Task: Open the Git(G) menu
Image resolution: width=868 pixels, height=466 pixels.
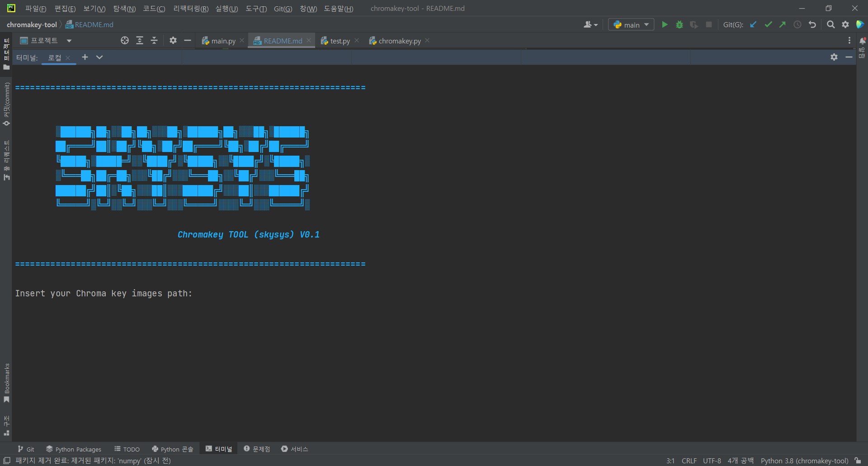Action: (283, 9)
